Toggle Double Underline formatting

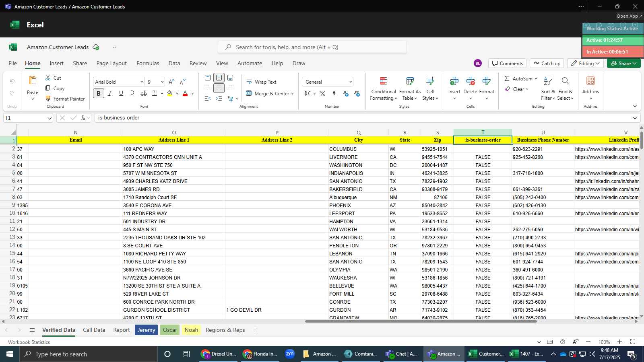pyautogui.click(x=132, y=93)
